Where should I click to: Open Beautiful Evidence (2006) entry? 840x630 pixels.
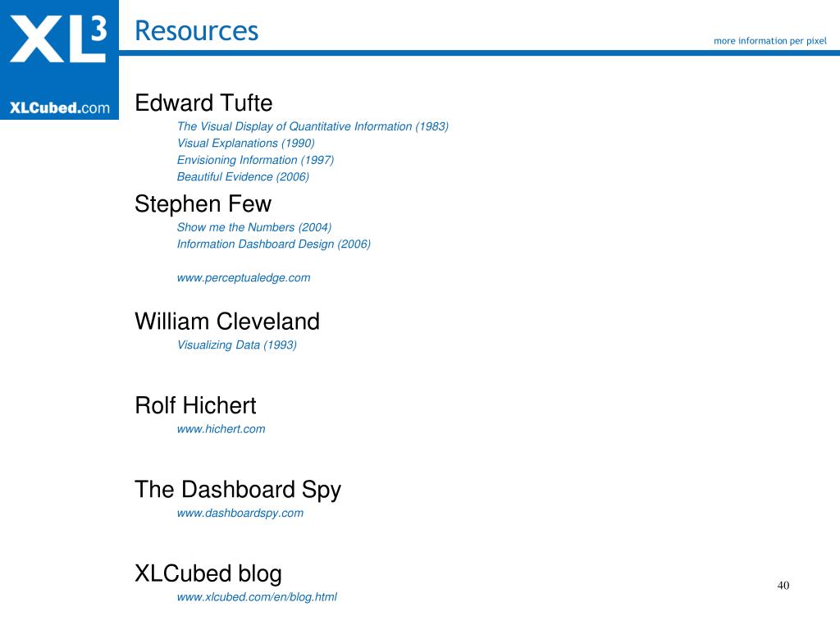243,177
